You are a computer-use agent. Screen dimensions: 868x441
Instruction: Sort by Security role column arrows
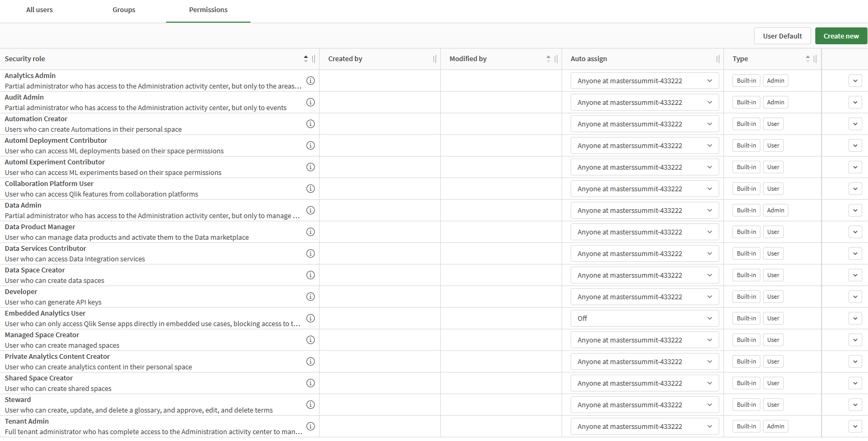306,59
